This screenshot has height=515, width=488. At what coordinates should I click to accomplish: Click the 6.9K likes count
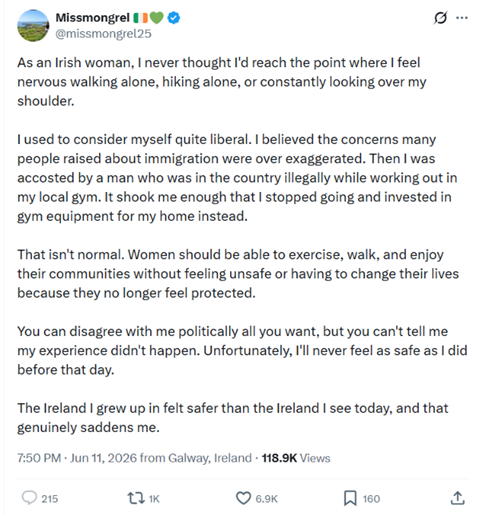click(x=266, y=499)
